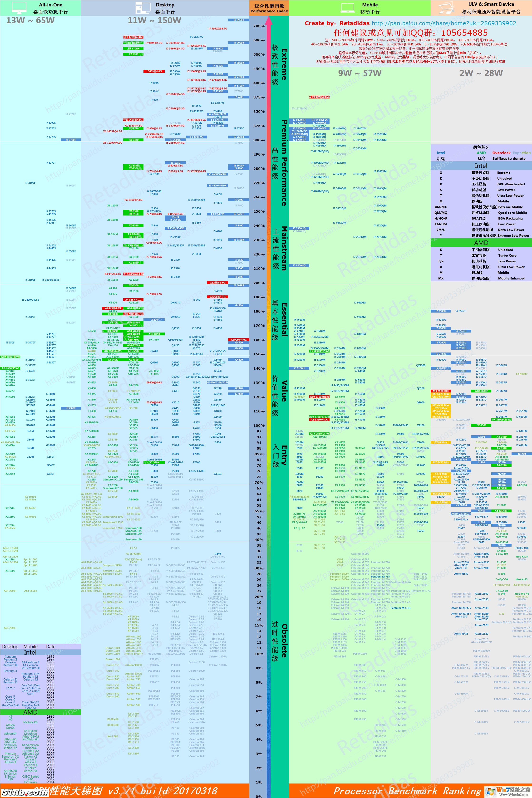Select the '13W ~ 65W' power range

click(30, 20)
